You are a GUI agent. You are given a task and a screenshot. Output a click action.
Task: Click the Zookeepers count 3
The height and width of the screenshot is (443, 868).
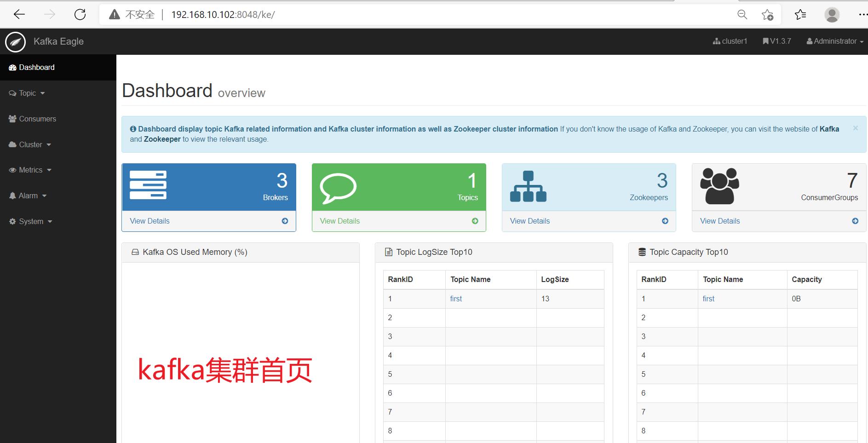[662, 181]
